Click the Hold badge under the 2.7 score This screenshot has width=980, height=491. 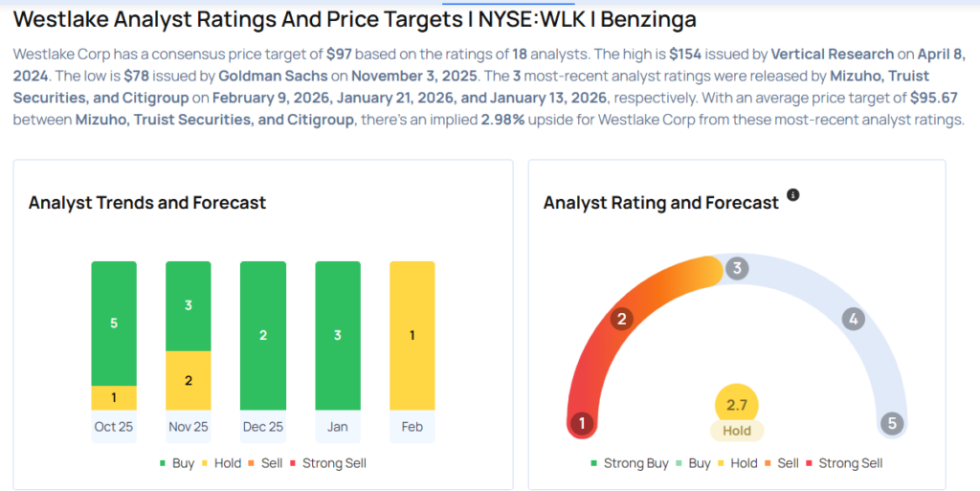(x=737, y=431)
